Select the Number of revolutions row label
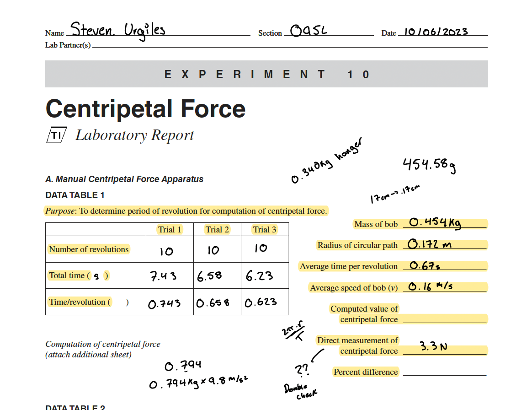This screenshot has width=532, height=410. tap(89, 249)
